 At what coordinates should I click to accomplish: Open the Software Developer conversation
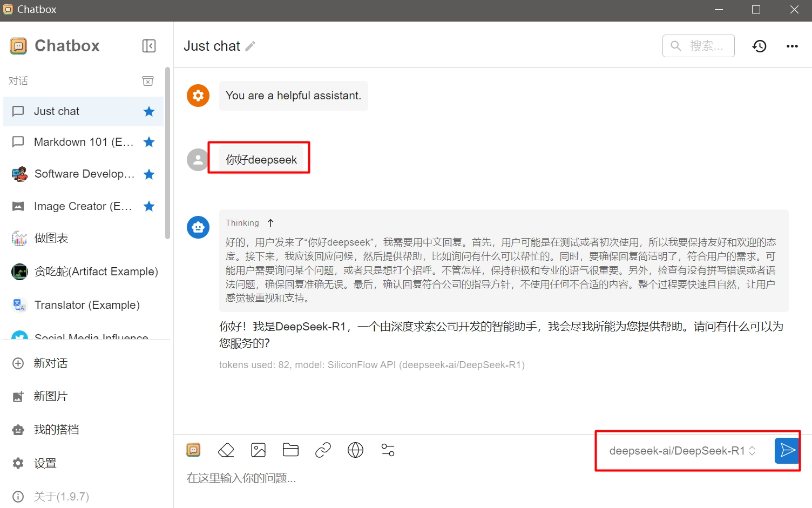83,174
